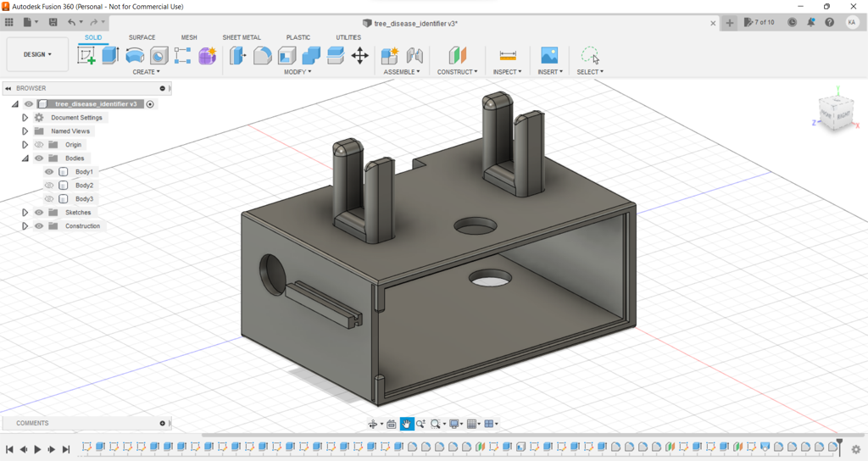Expand the Named Views node
This screenshot has width=868, height=461.
coord(25,131)
